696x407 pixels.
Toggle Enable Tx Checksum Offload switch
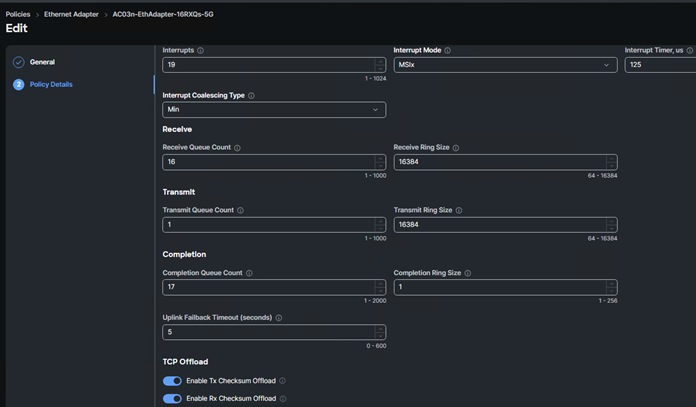pyautogui.click(x=172, y=381)
